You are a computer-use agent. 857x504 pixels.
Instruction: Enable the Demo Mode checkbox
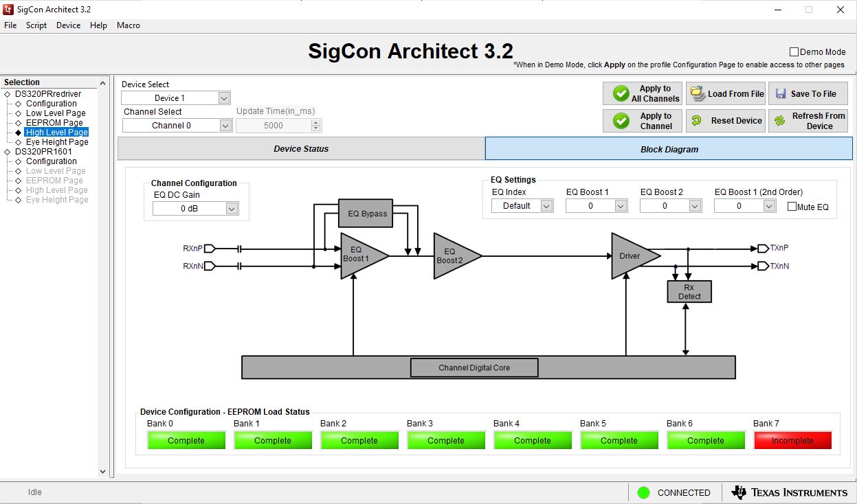coord(794,52)
